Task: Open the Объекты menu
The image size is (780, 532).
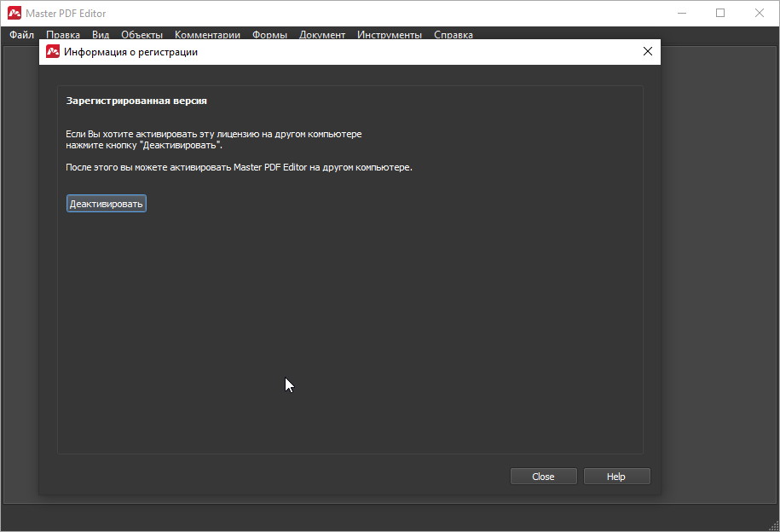Action: coord(142,35)
